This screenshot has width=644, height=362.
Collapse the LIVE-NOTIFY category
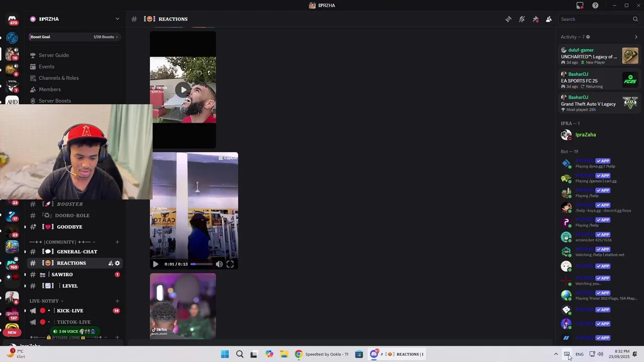coord(47,301)
